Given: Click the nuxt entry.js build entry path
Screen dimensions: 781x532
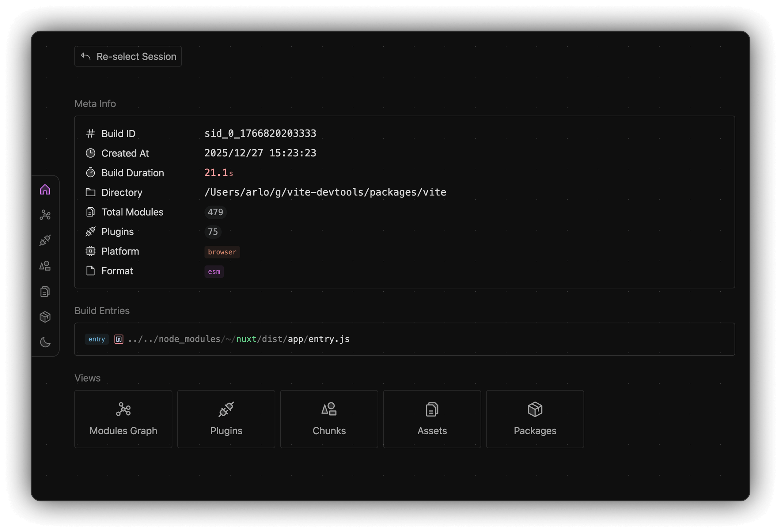Looking at the screenshot, I should click(239, 339).
